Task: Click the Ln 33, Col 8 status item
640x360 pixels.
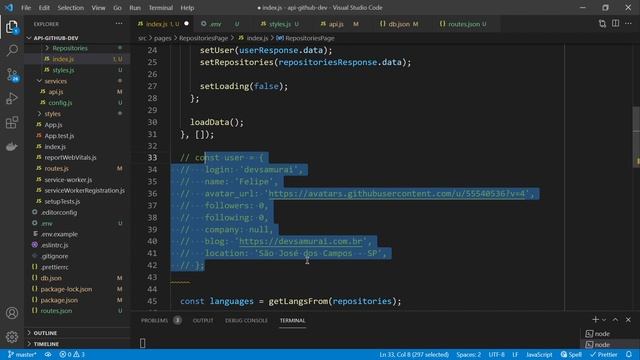Action: (414, 354)
